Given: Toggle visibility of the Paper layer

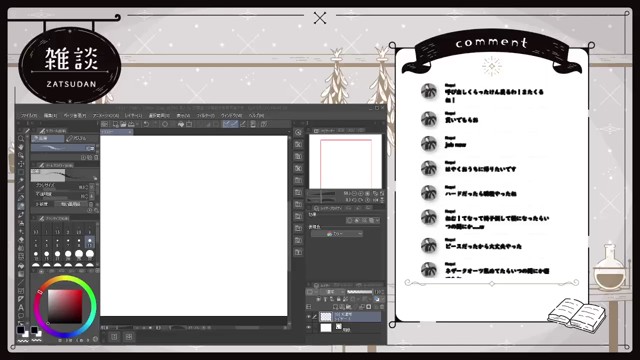Looking at the screenshot, I should 309,327.
